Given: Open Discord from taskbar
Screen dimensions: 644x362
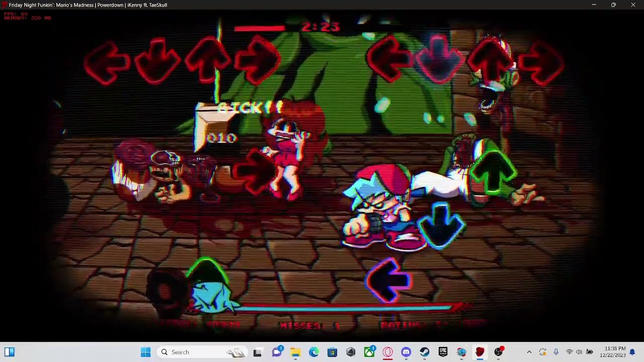Looking at the screenshot, I should pyautogui.click(x=406, y=352).
